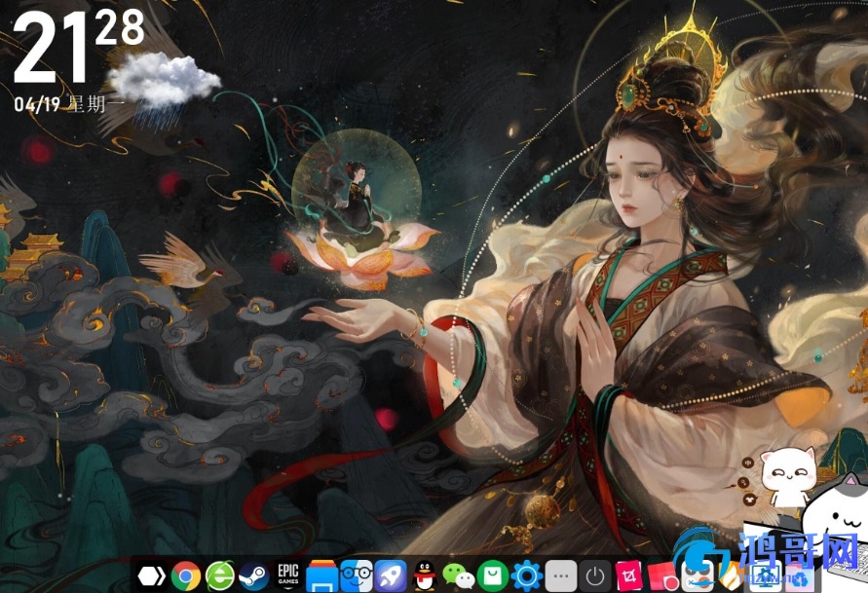Open the blue gear settings icon
Image resolution: width=868 pixels, height=593 pixels.
(x=526, y=576)
